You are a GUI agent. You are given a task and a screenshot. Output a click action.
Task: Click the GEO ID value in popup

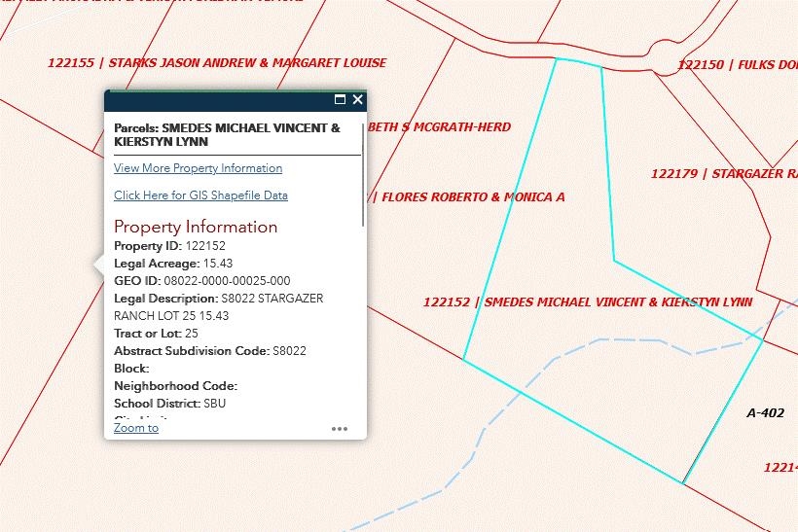click(x=226, y=281)
